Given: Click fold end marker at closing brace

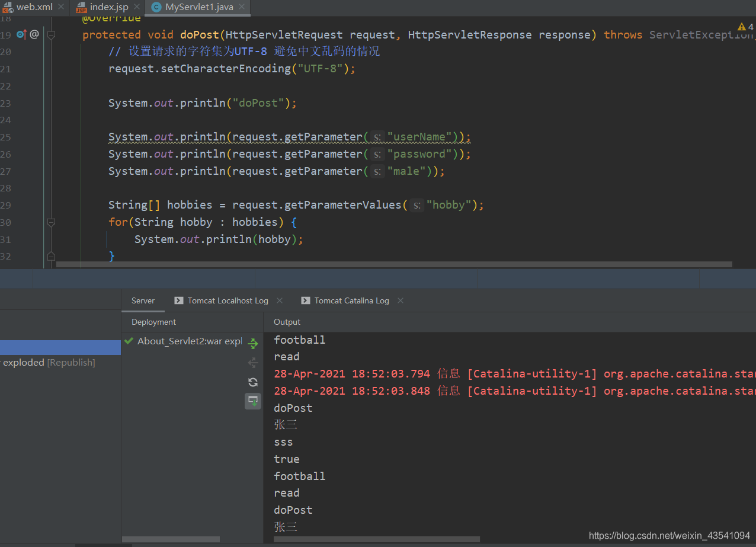Looking at the screenshot, I should pyautogui.click(x=51, y=256).
